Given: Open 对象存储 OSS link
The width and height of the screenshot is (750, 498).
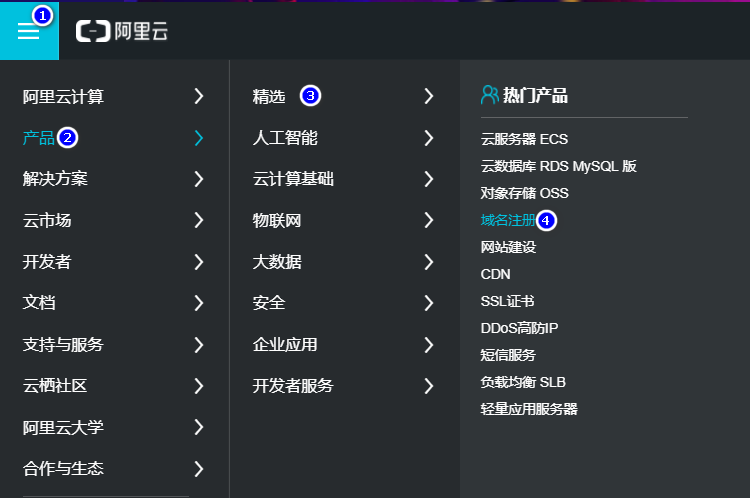Looking at the screenshot, I should (x=524, y=193).
